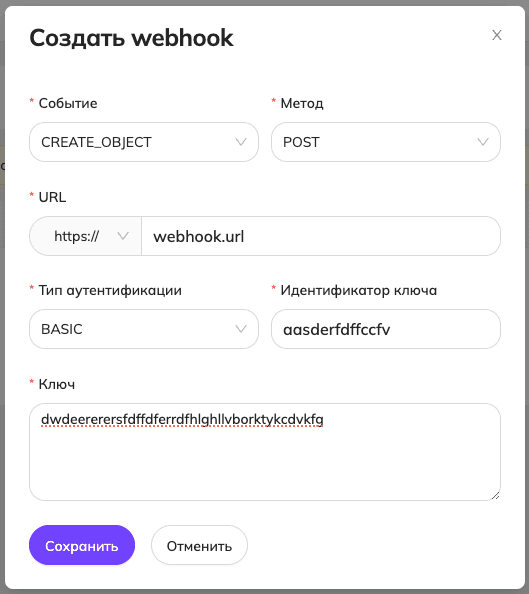Click the chevron arrow in BASIC field
This screenshot has width=529, height=594.
(241, 329)
